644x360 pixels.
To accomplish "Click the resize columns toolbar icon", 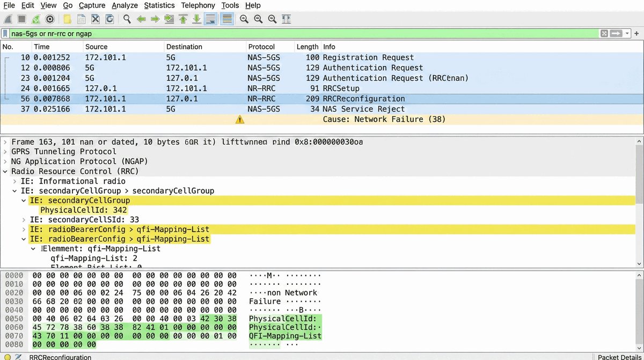I will click(x=287, y=19).
